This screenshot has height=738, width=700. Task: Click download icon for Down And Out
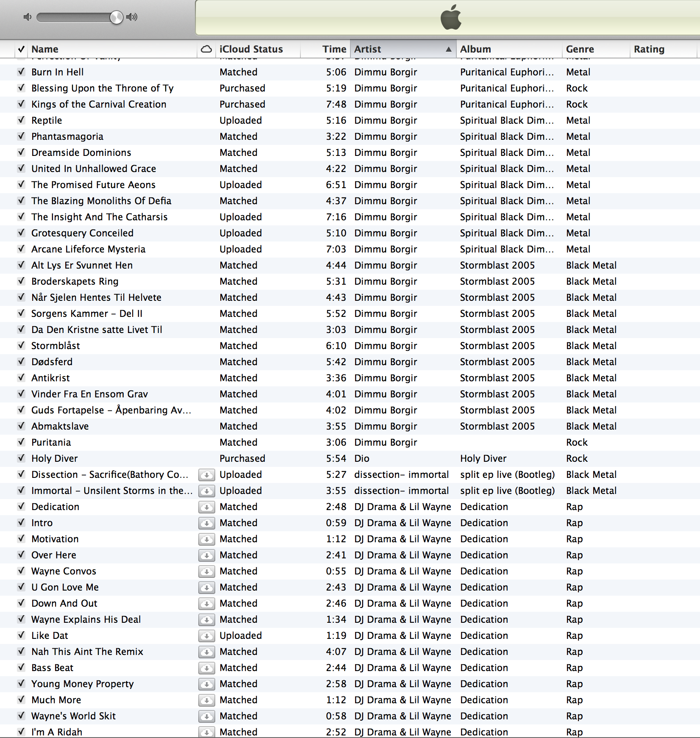(x=207, y=604)
